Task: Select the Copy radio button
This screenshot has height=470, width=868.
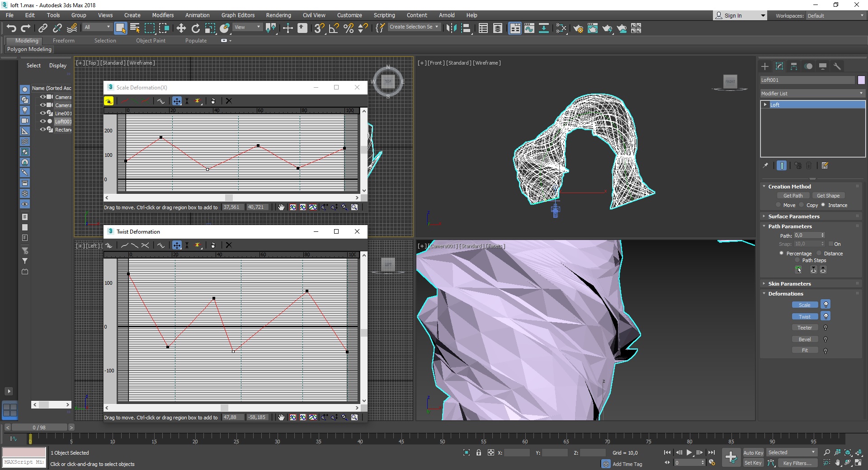Action: (x=802, y=205)
